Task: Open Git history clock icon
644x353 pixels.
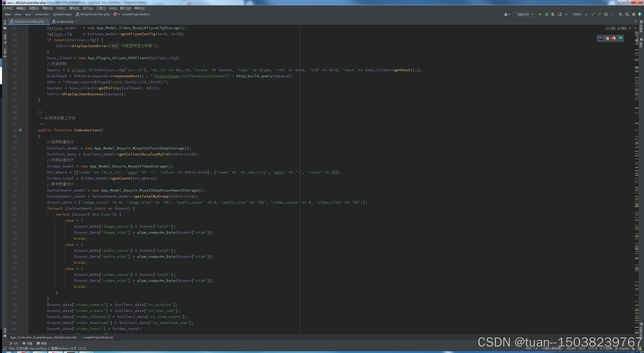Action: click(606, 15)
